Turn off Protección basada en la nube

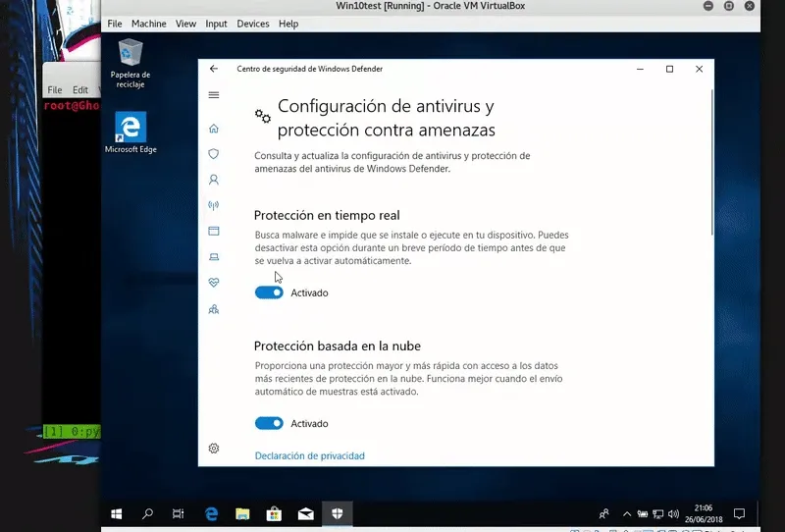click(269, 423)
